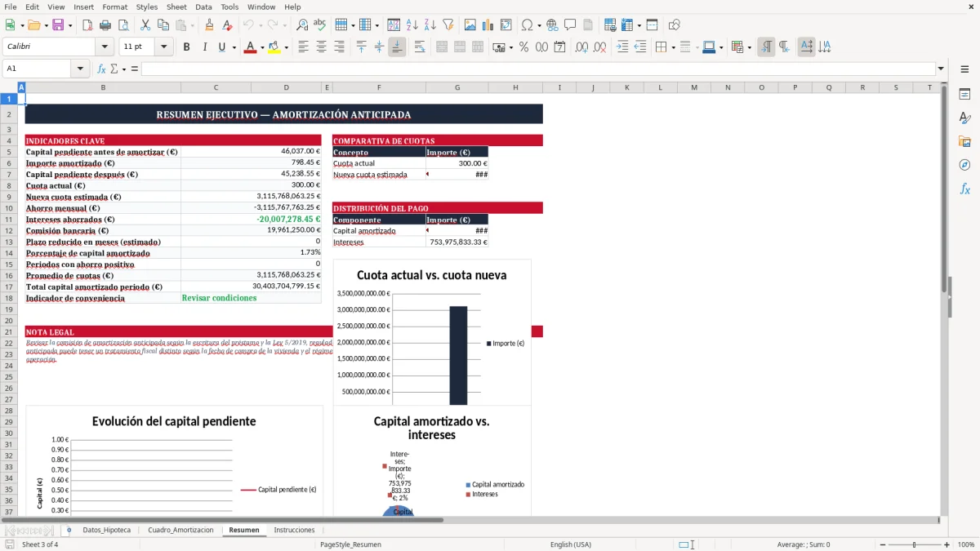This screenshot has height=551, width=980.
Task: Insert Comment speech bubble icon
Action: (x=570, y=25)
